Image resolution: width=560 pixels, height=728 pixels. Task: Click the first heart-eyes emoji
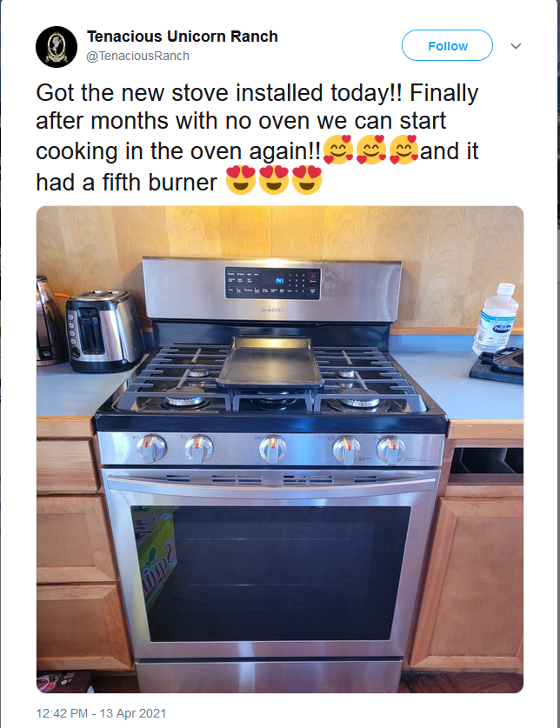click(x=241, y=180)
